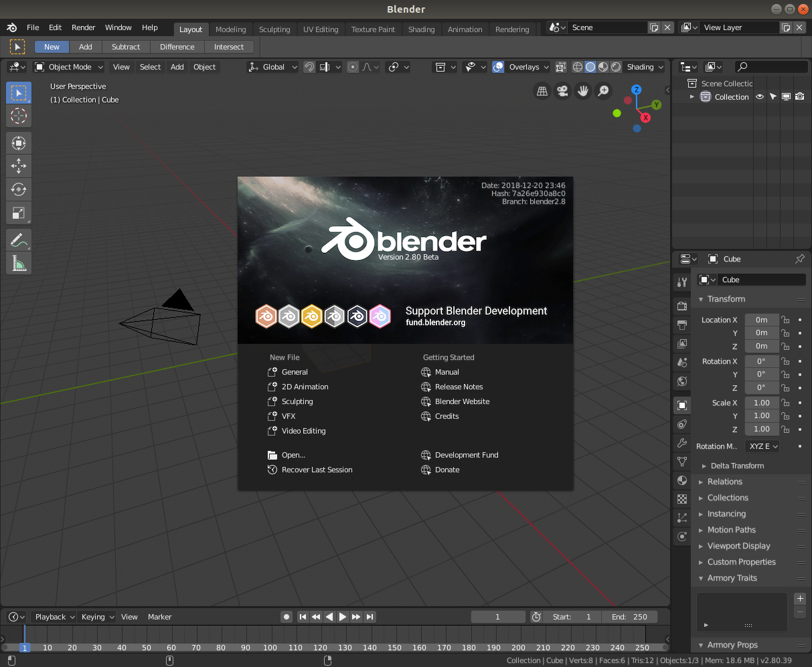The height and width of the screenshot is (667, 812).
Task: Click the General new file option
Action: (x=294, y=371)
